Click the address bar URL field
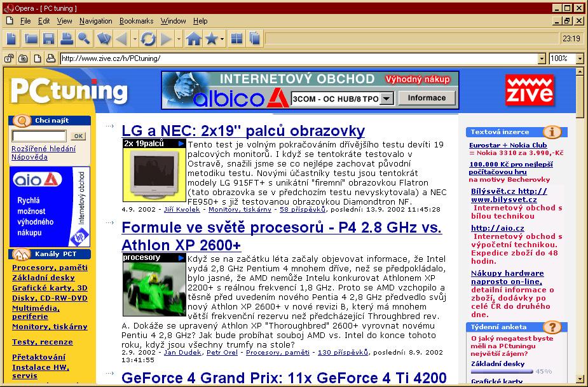588x387 pixels. point(299,58)
